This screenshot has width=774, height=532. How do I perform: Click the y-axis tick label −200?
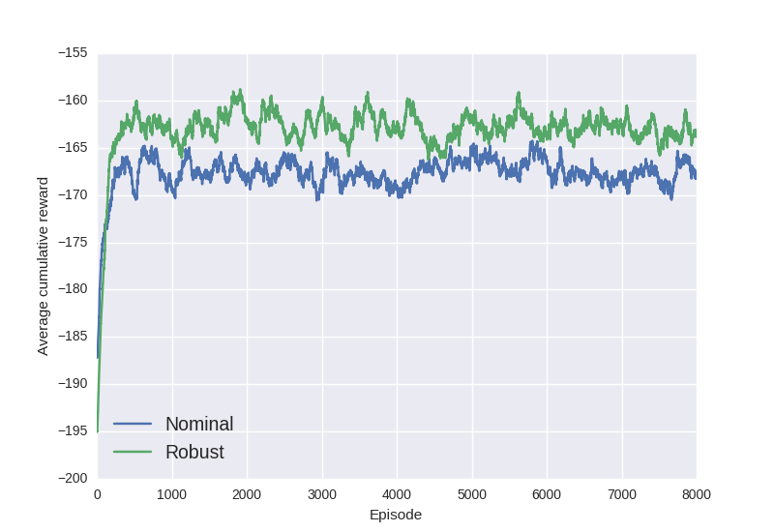[x=74, y=478]
